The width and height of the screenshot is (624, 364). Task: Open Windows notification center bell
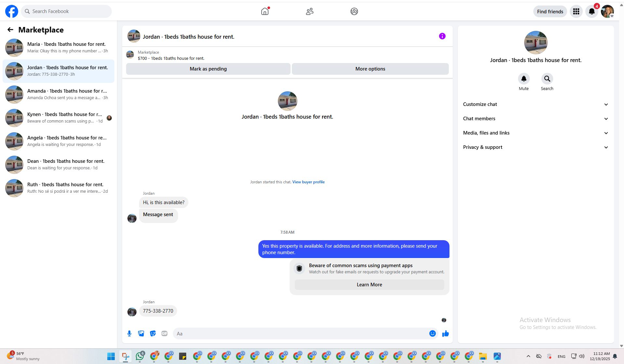pyautogui.click(x=615, y=356)
